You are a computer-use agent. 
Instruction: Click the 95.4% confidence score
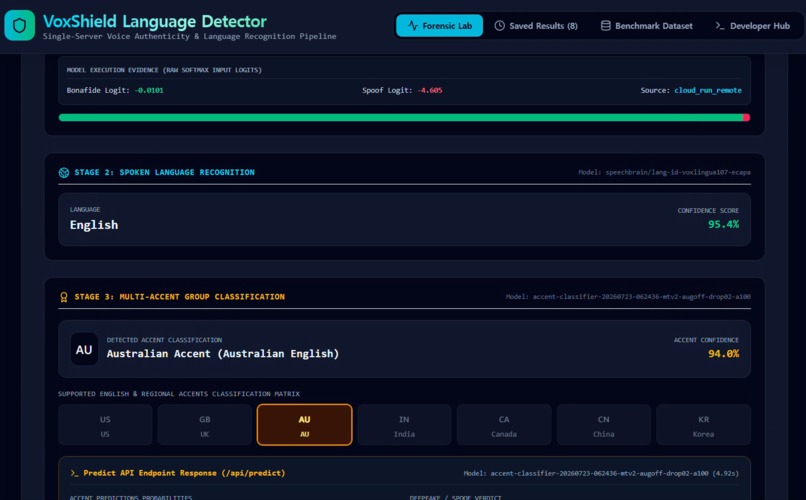click(723, 225)
